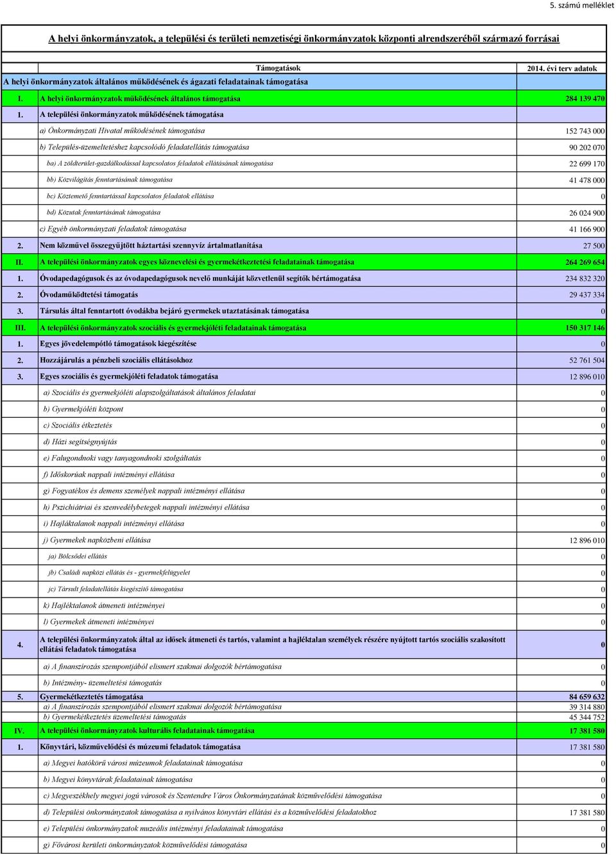Click 'ja) Bölcsődei ellátás'
616x855 pixels.
tap(78, 557)
